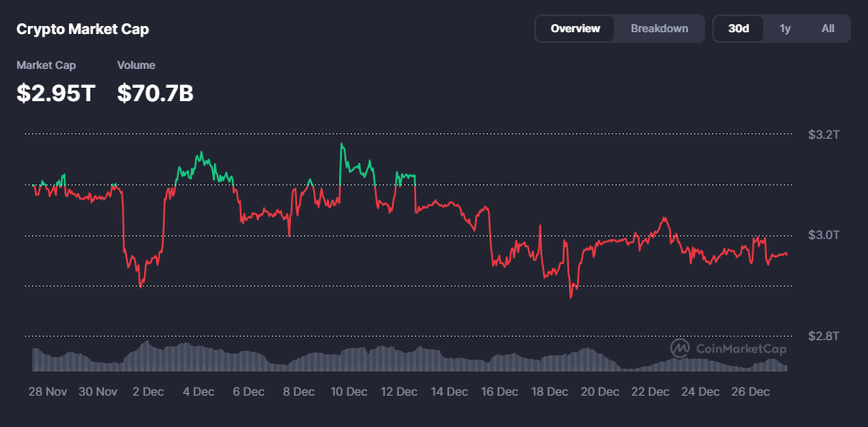Switch chart range to 1y

(x=785, y=29)
